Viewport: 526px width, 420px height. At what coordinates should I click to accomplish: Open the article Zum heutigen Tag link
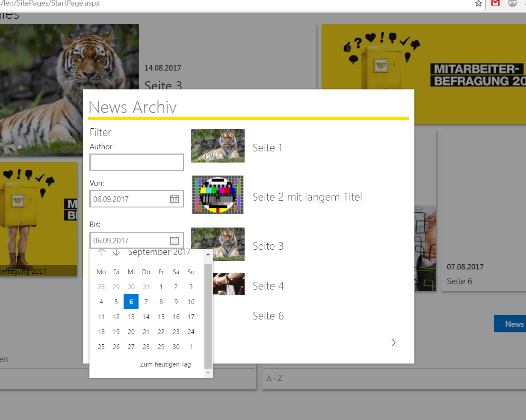(x=165, y=364)
